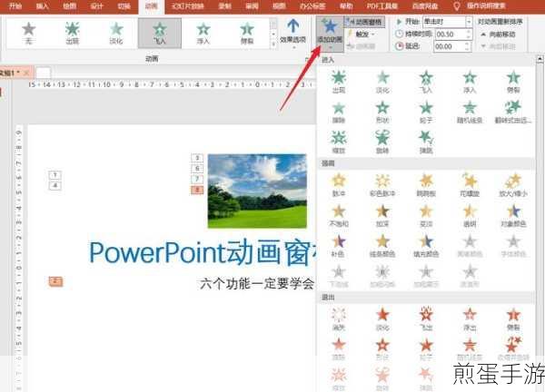Open the 触发 (Trigger) dropdown

pos(363,34)
